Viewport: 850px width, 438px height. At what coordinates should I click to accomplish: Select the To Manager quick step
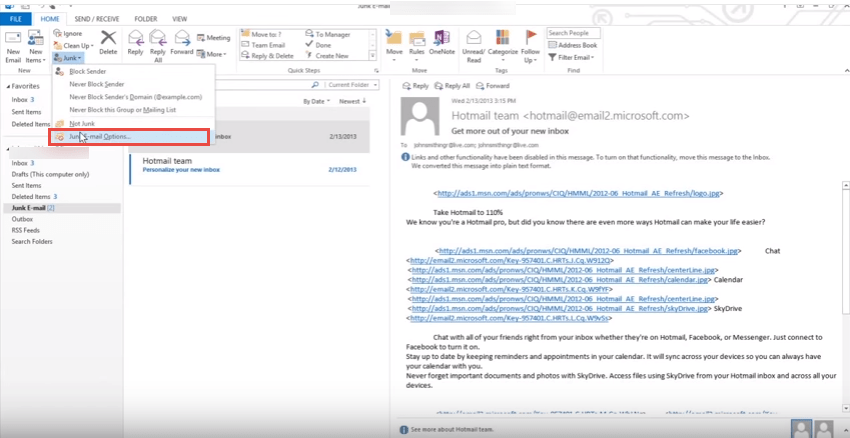coord(328,34)
